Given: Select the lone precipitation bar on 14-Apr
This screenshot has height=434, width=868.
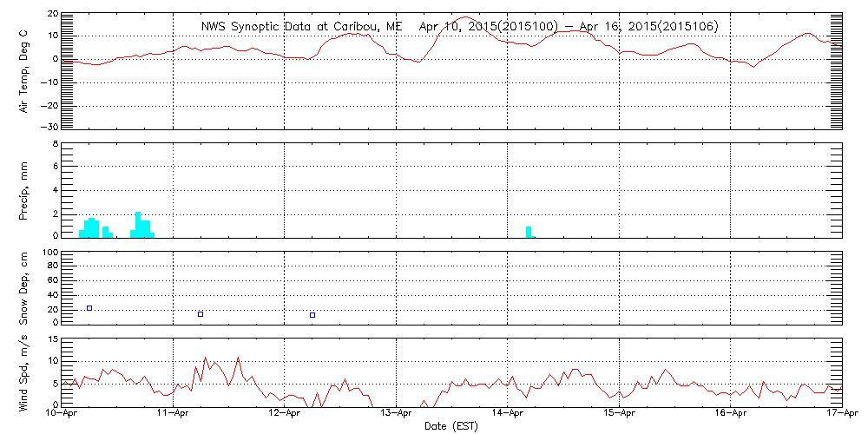Looking at the screenshot, I should click(x=529, y=232).
